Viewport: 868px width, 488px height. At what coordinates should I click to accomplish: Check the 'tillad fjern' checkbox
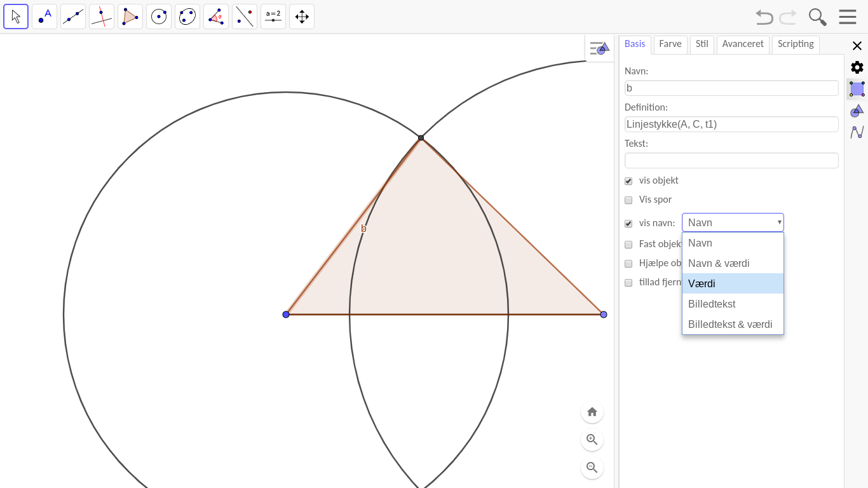628,283
